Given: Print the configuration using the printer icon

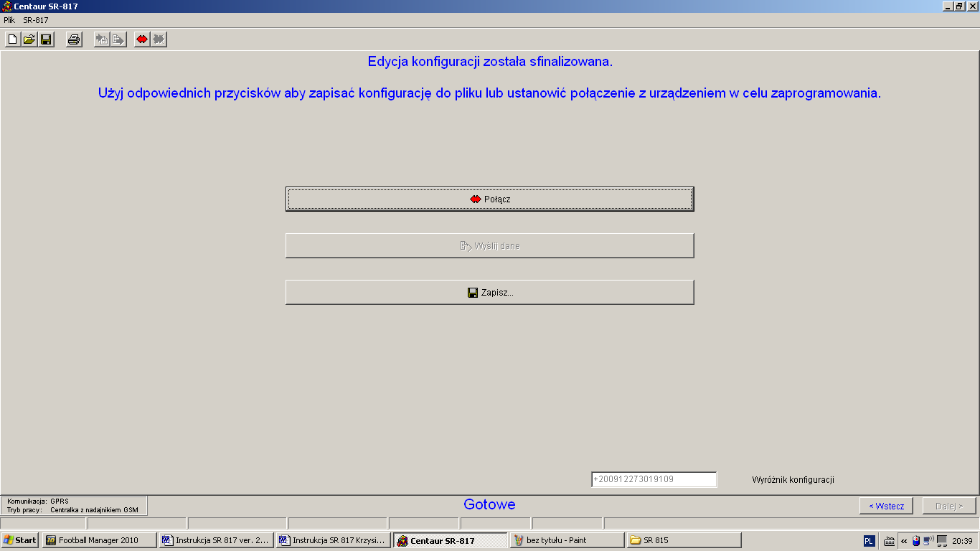Looking at the screenshot, I should point(74,39).
